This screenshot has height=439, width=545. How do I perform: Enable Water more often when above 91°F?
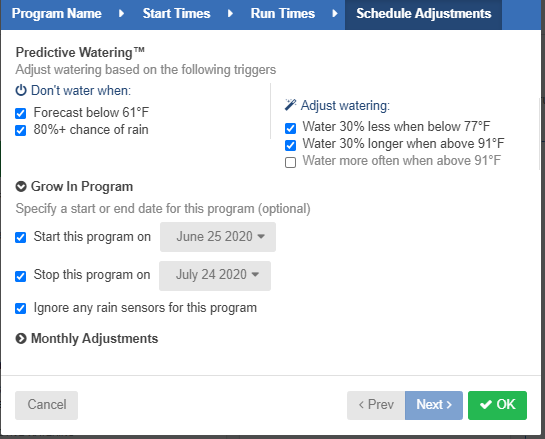pos(291,162)
